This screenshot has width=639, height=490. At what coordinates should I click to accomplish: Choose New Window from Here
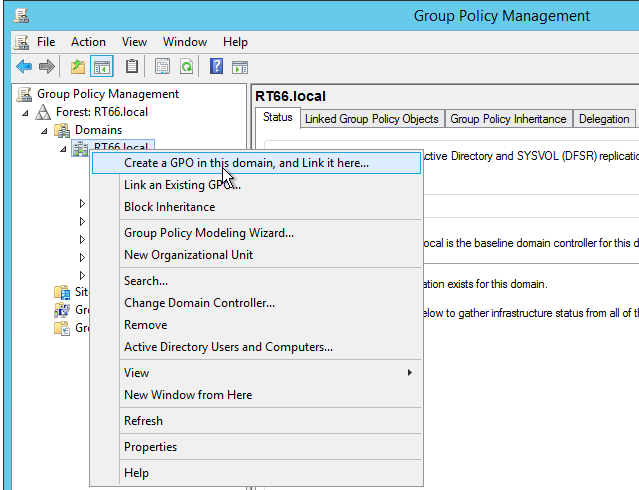click(256, 395)
